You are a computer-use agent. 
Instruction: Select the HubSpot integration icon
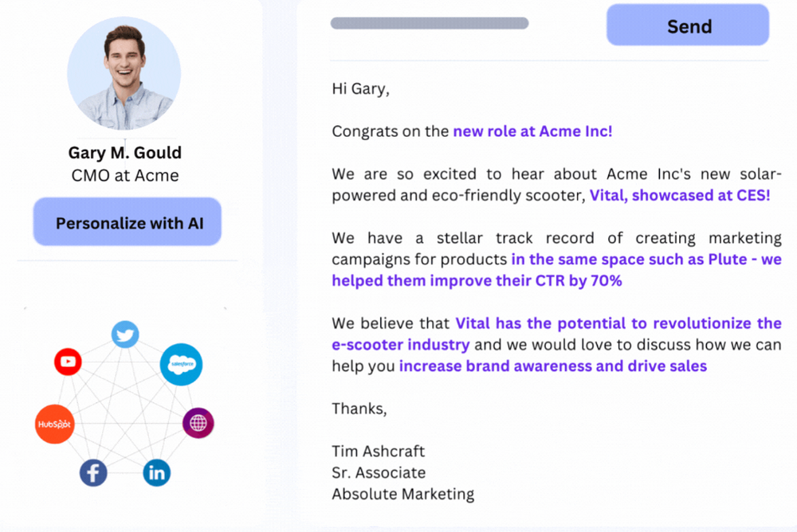pos(53,424)
